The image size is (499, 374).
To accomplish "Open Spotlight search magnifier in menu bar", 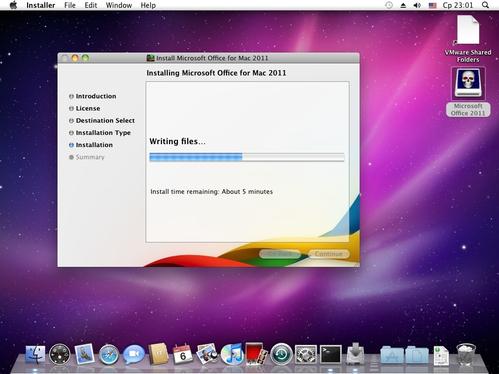I will [x=486, y=5].
